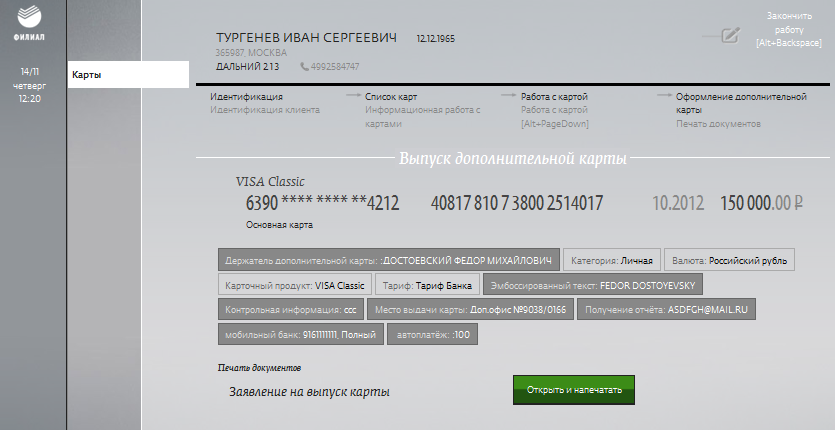Click Заявление на выпуск карты document
Image resolution: width=835 pixels, height=430 pixels.
309,392
